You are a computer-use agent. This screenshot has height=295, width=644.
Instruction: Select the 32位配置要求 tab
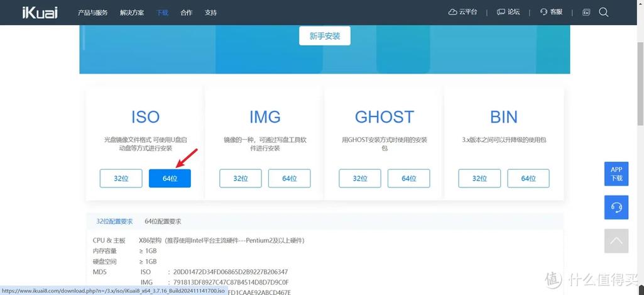click(114, 221)
